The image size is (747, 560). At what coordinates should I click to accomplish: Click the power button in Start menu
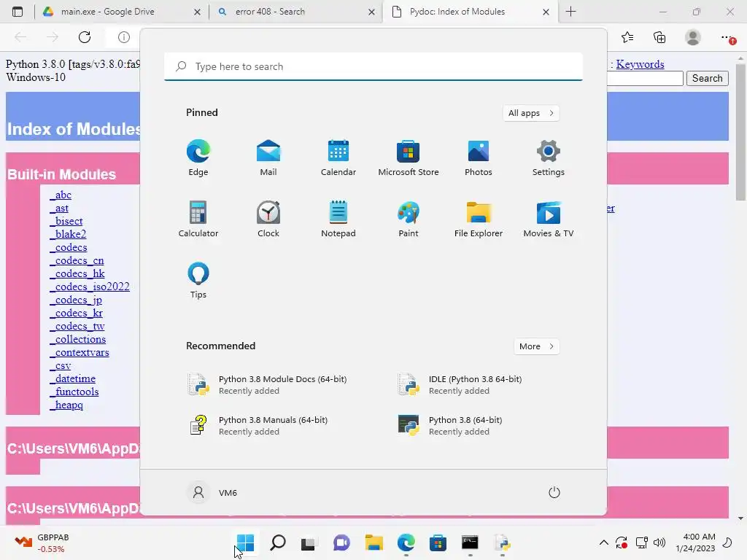554,492
